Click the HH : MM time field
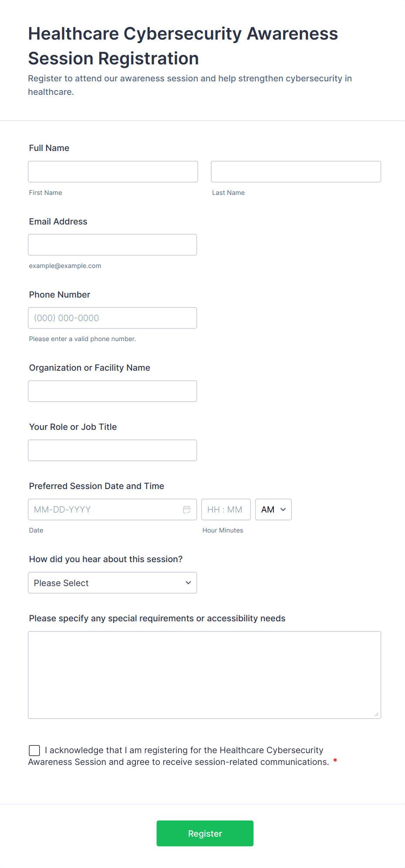The image size is (405, 868). pos(226,509)
